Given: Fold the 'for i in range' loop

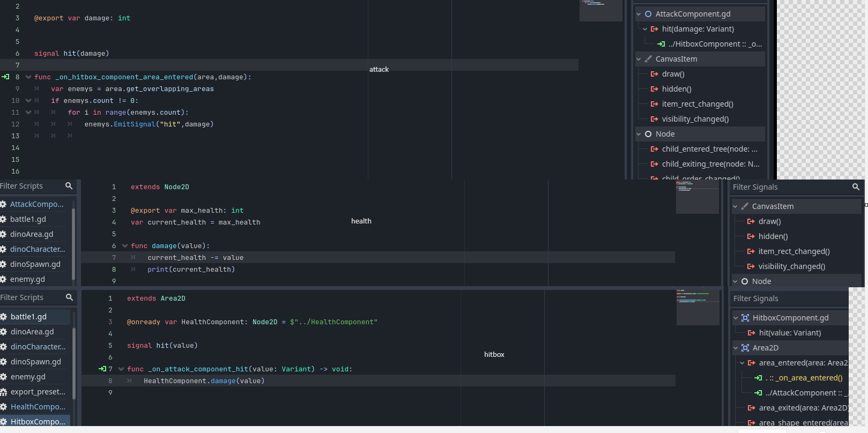Looking at the screenshot, I should click(28, 112).
